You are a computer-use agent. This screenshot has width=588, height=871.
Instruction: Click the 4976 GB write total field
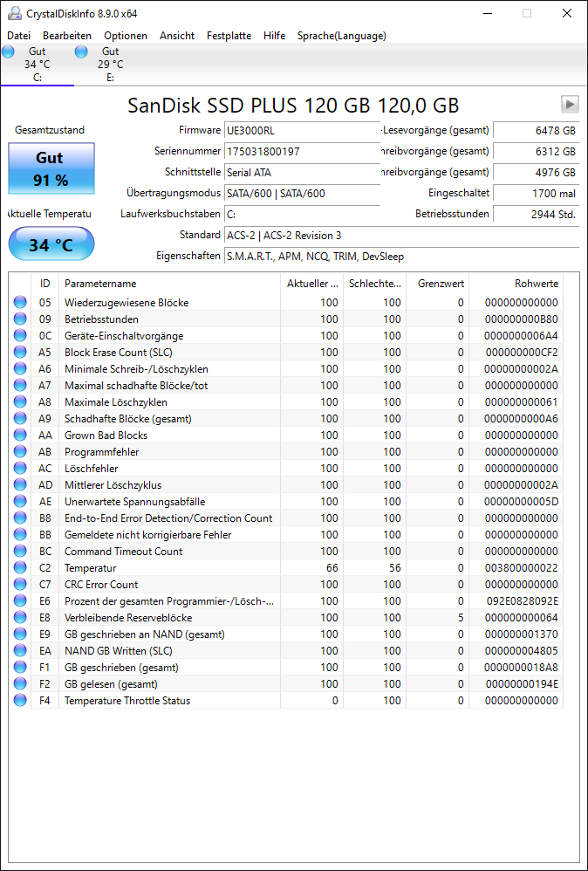(536, 173)
